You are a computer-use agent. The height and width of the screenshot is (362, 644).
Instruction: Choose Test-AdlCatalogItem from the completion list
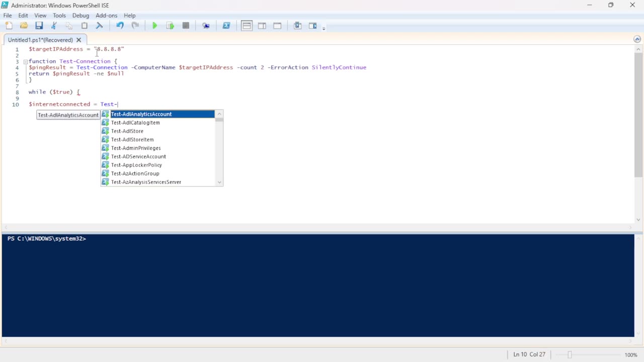pos(158,123)
